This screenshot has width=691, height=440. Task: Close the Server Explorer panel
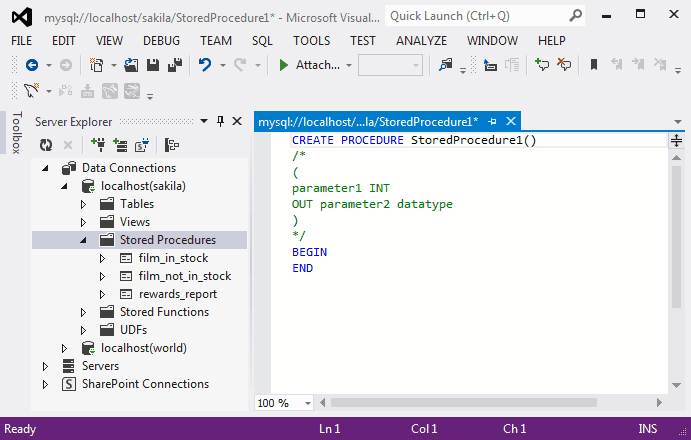(237, 121)
